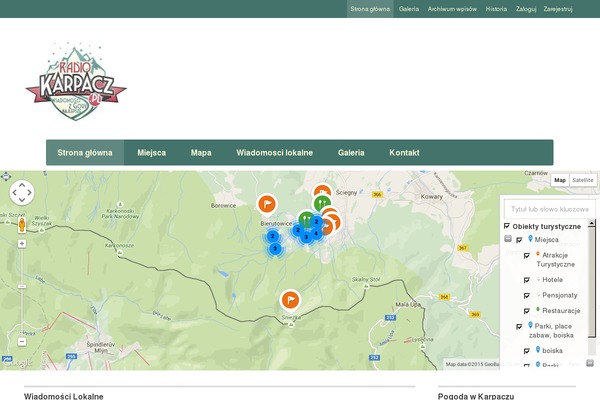Image resolution: width=600 pixels, height=400 pixels.
Task: Uncheck the Atrakcje Turystyczne checkbox
Action: point(527,255)
